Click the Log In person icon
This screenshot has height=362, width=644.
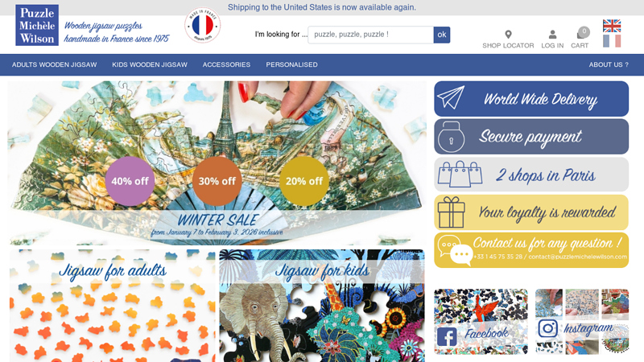552,35
